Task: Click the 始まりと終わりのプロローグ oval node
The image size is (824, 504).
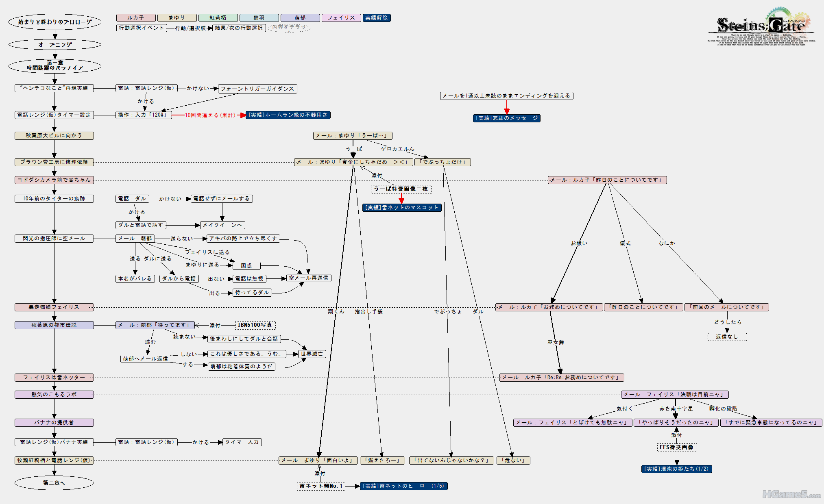Action: pos(55,22)
